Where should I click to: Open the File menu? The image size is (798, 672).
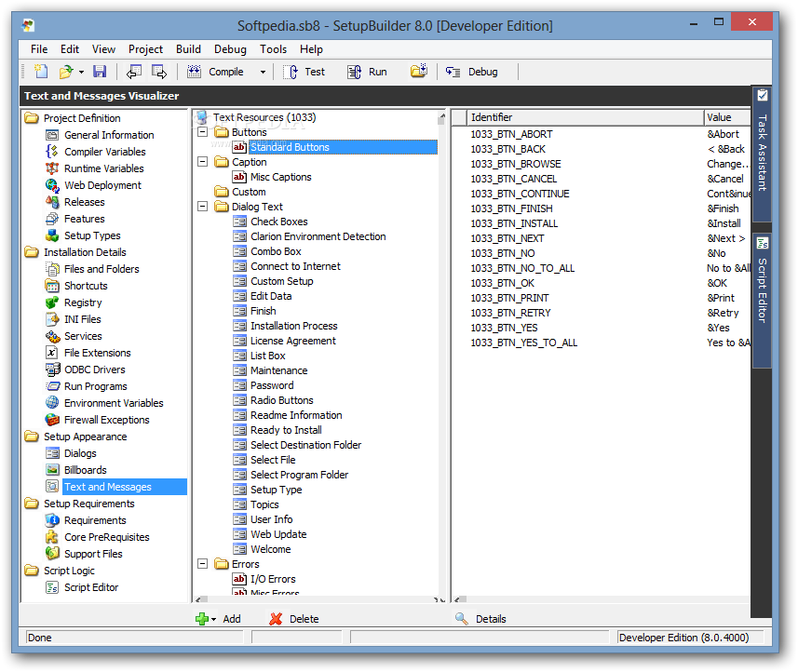(39, 49)
